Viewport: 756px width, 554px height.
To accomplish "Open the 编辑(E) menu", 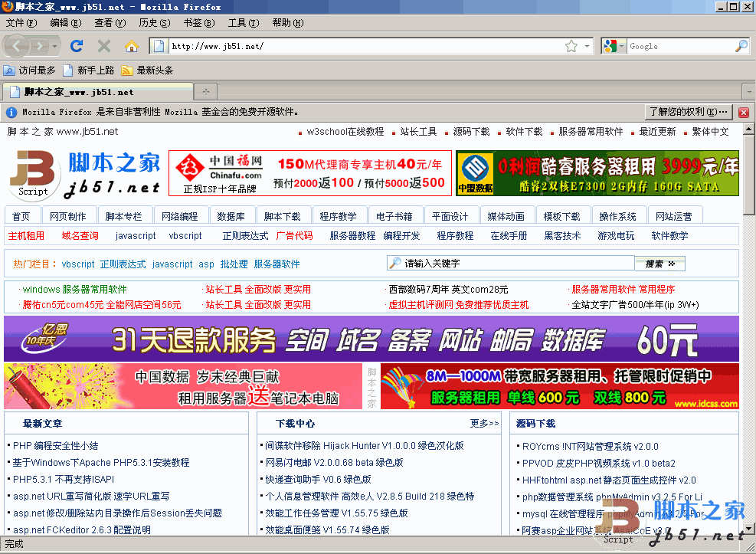I will point(66,23).
